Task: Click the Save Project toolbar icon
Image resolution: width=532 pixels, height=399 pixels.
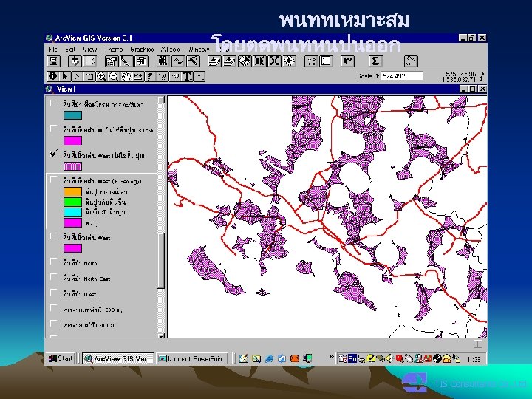Action: (x=53, y=61)
